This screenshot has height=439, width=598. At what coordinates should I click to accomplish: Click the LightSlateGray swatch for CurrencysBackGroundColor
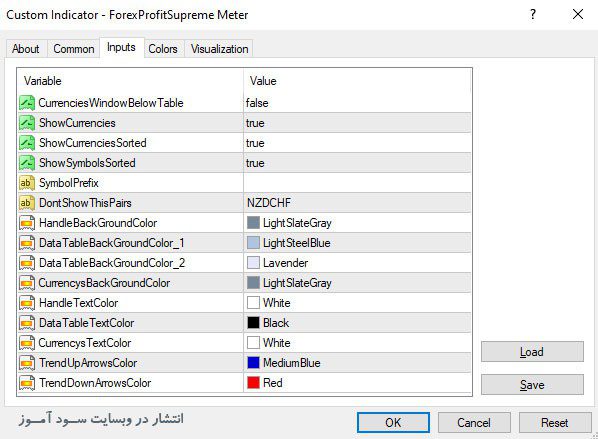click(x=253, y=283)
